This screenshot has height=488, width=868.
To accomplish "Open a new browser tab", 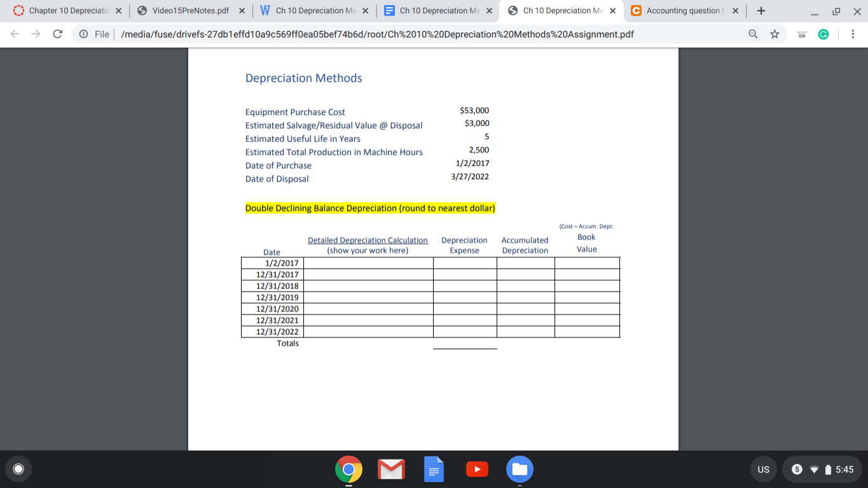I will 761,11.
